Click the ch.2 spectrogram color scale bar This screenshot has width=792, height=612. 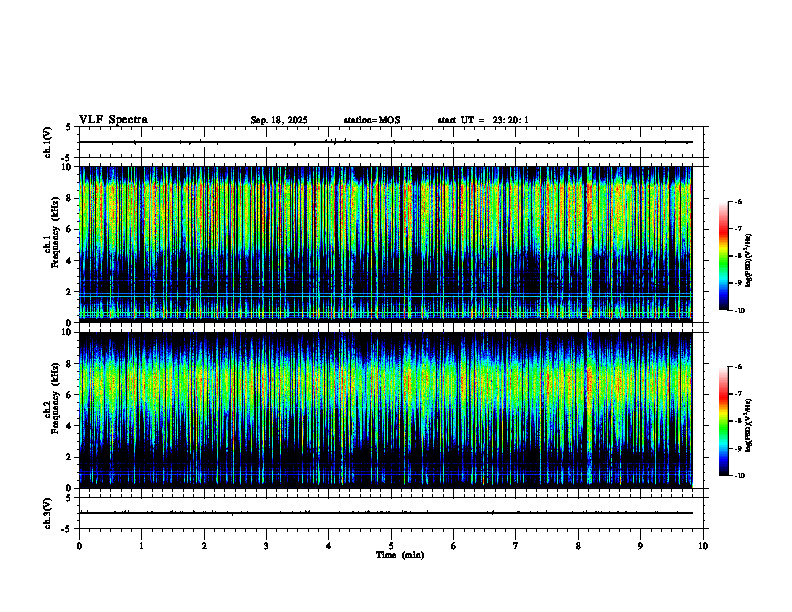(x=723, y=421)
